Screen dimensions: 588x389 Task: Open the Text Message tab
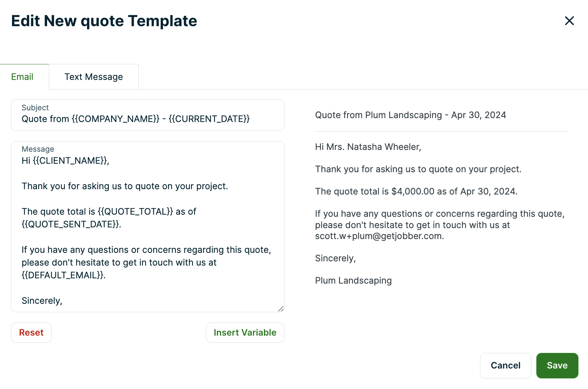pyautogui.click(x=94, y=77)
